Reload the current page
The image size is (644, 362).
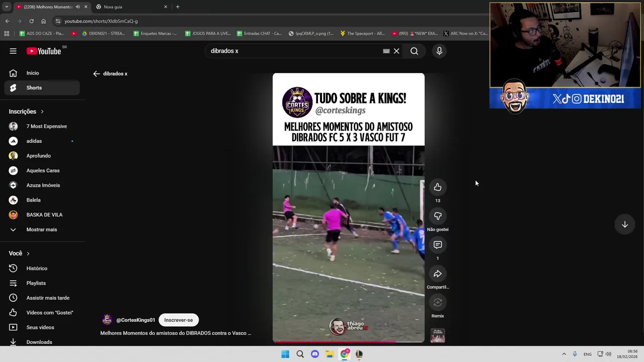(x=31, y=21)
